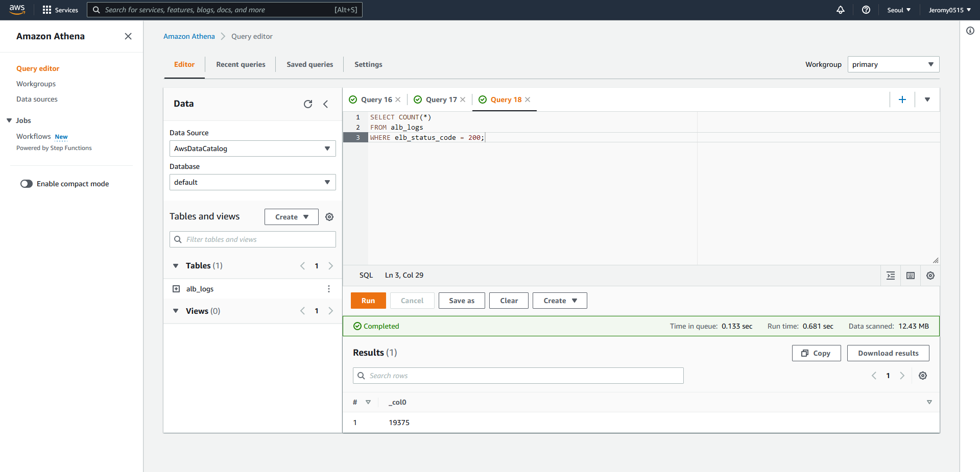The width and height of the screenshot is (980, 472).
Task: Click the keyboard shortcuts icon in editor footer
Action: click(911, 276)
